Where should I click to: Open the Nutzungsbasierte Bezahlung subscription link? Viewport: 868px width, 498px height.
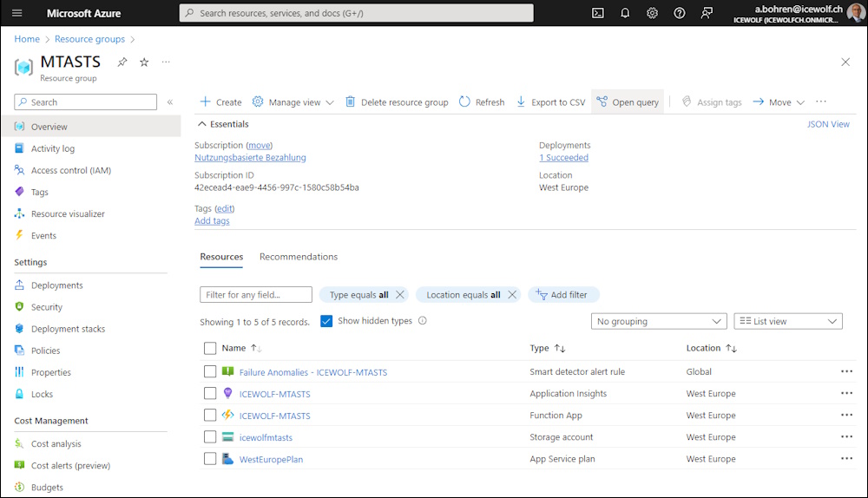point(250,157)
